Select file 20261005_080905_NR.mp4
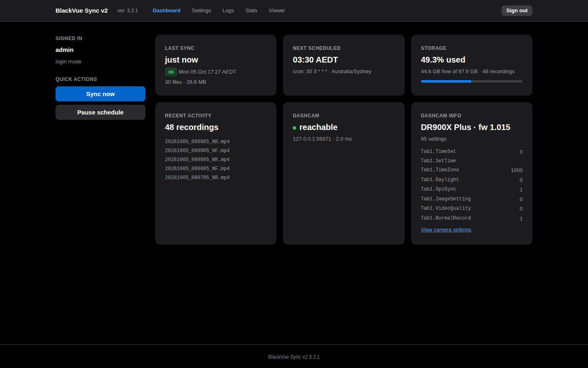 (x=197, y=141)
